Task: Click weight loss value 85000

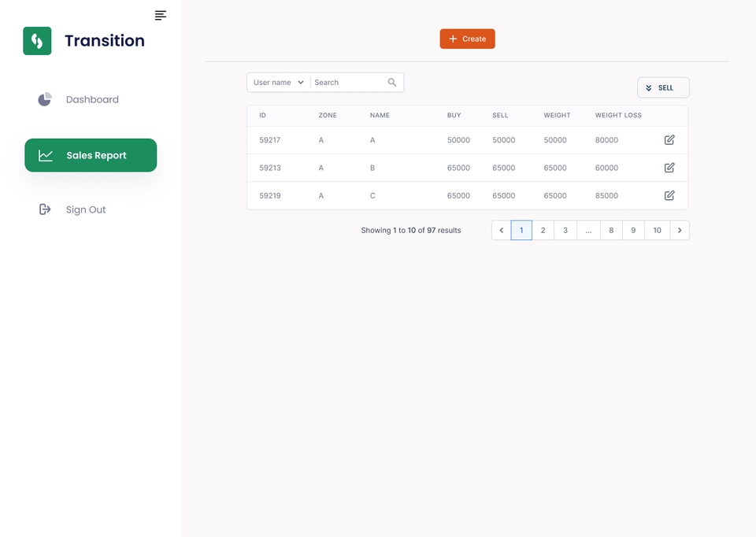Action: 606,195
